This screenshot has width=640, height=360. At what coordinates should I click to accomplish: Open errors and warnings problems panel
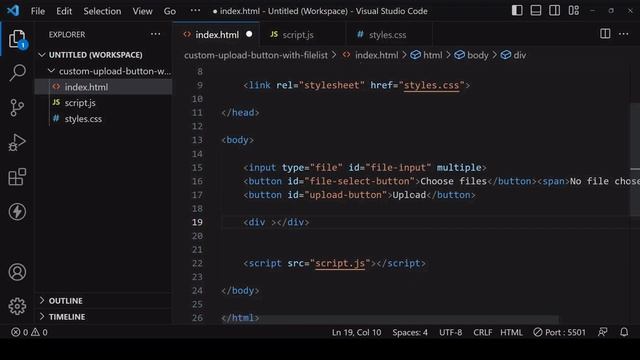pyautogui.click(x=29, y=332)
